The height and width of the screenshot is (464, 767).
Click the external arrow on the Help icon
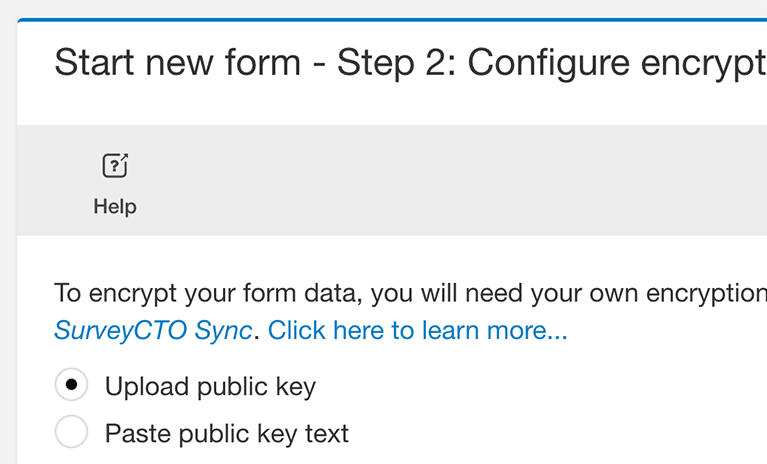(123, 157)
